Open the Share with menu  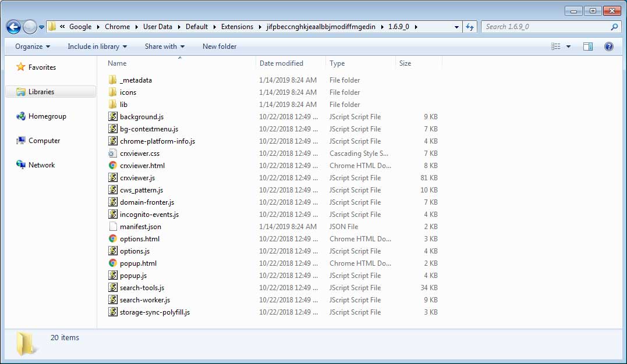point(165,47)
